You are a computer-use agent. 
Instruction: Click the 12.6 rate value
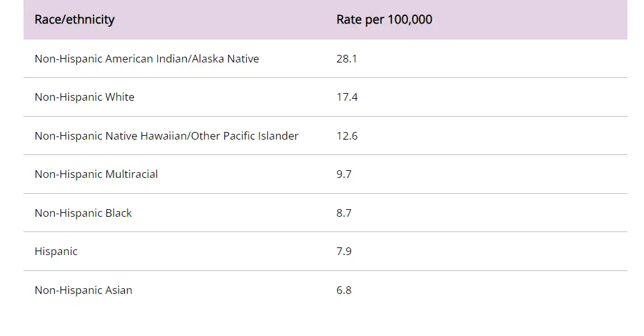(347, 136)
